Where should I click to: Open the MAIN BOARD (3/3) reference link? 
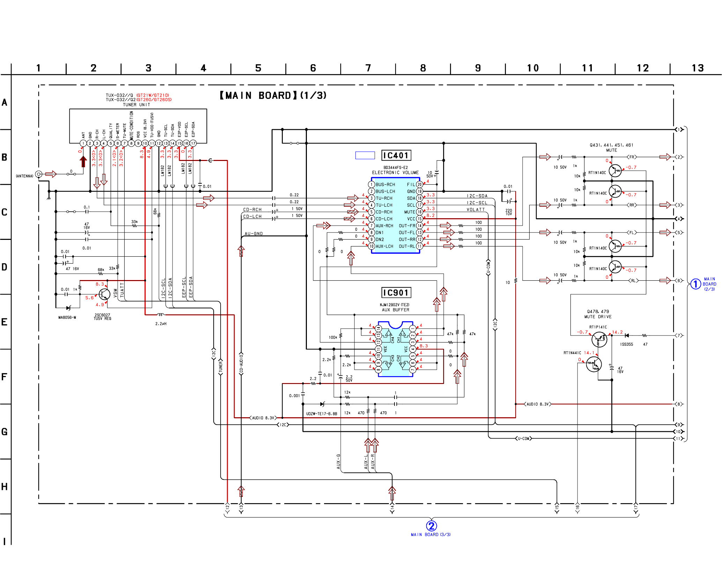point(430,535)
